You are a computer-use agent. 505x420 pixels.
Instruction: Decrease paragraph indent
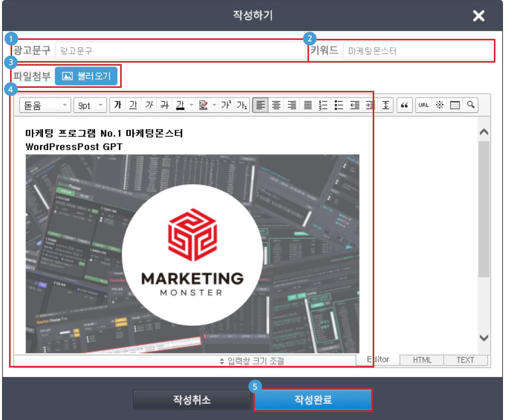coord(355,105)
